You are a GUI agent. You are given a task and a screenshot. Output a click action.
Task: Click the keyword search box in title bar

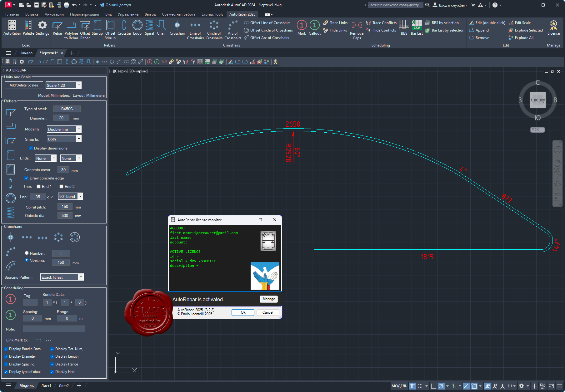click(395, 5)
